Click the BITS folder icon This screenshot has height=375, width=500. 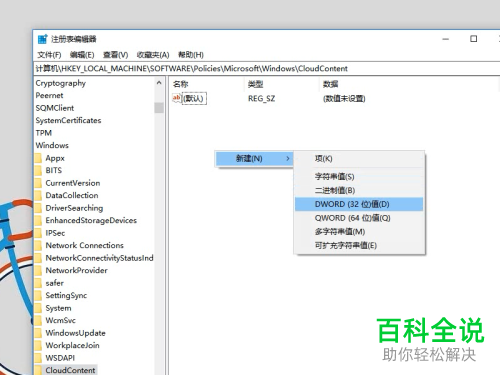39,170
